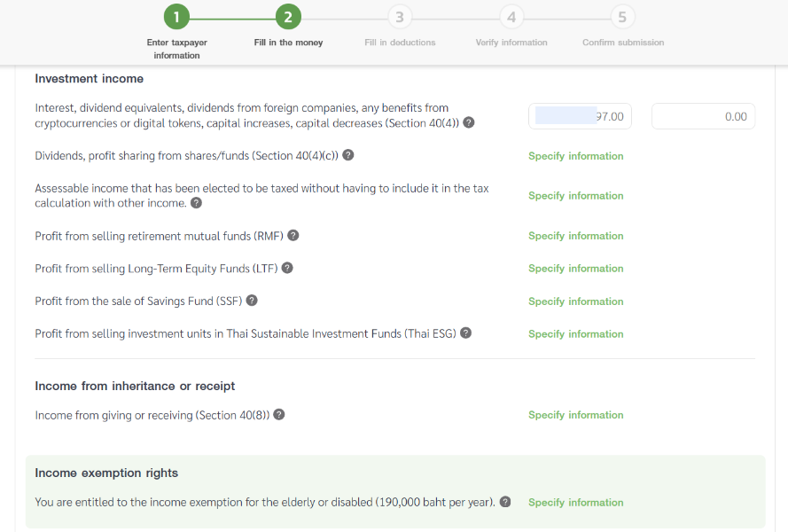
Task: Specify information for RMF selling profit
Action: 575,236
